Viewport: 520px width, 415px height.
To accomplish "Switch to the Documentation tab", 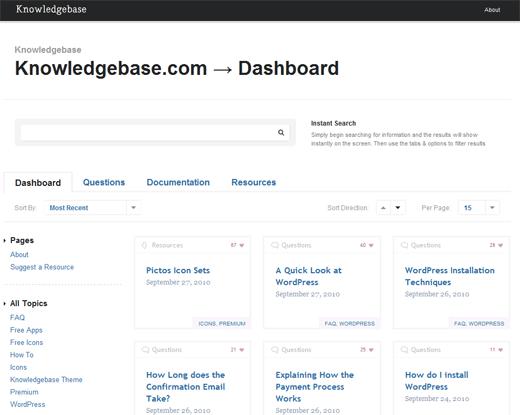I will pyautogui.click(x=178, y=182).
